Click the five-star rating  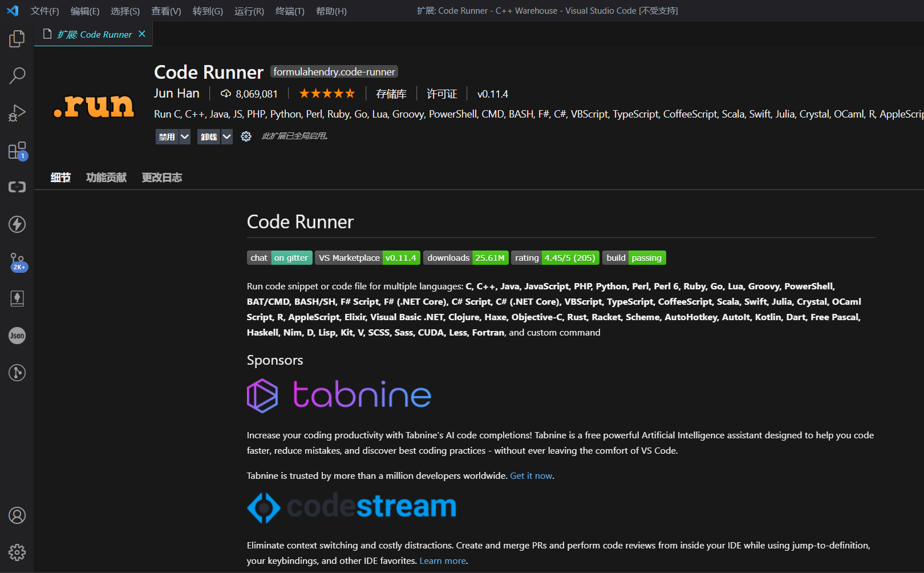327,94
